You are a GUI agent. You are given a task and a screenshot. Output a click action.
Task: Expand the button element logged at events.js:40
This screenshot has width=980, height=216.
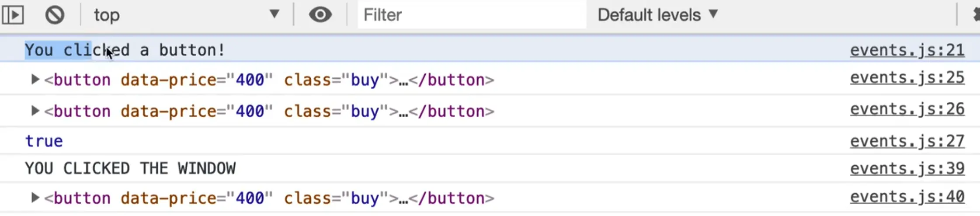35,198
